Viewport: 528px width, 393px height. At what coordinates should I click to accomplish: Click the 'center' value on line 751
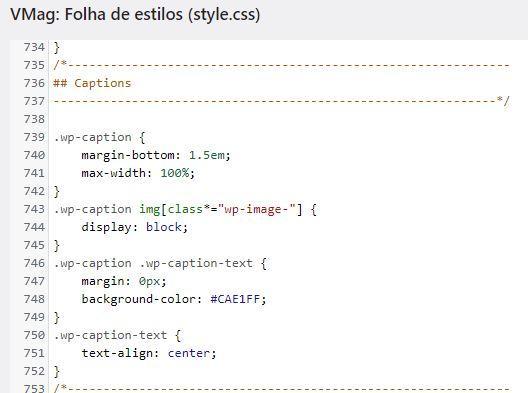point(189,353)
